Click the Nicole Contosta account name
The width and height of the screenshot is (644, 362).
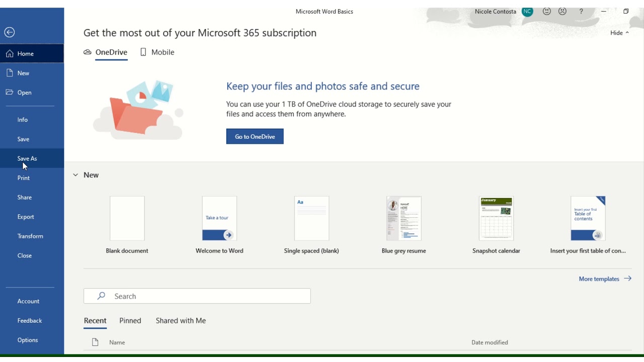[496, 12]
